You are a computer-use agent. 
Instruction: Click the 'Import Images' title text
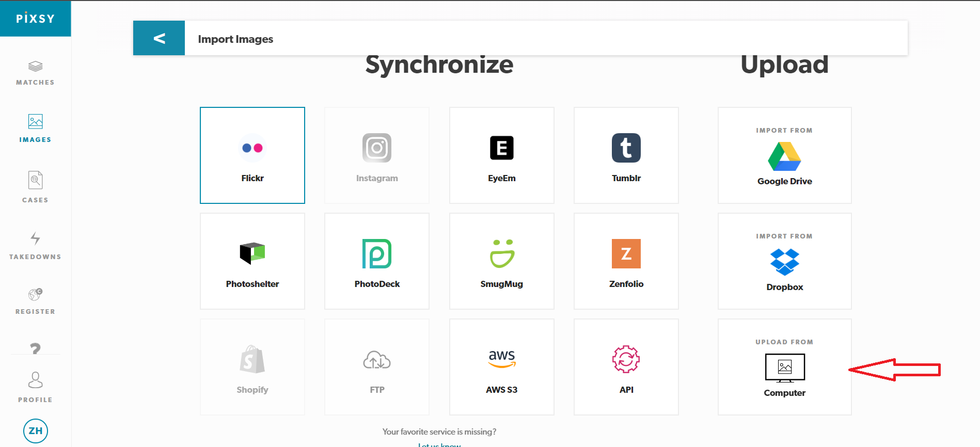click(235, 39)
